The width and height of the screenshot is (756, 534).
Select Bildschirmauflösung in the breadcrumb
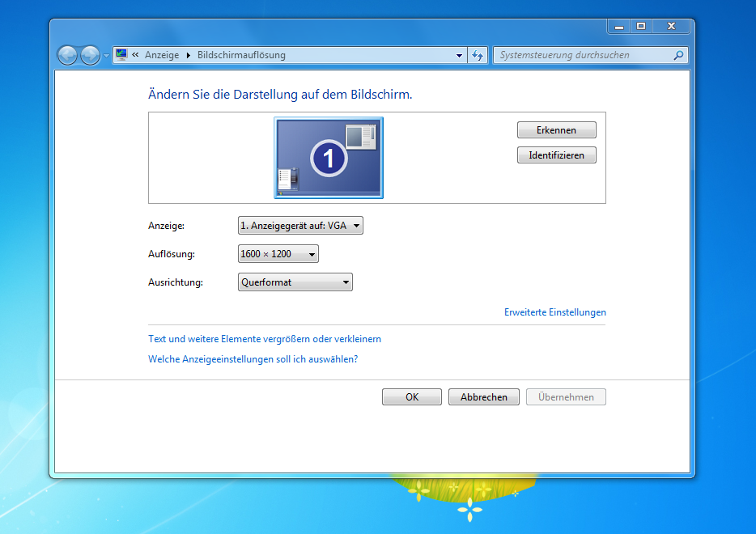(241, 55)
